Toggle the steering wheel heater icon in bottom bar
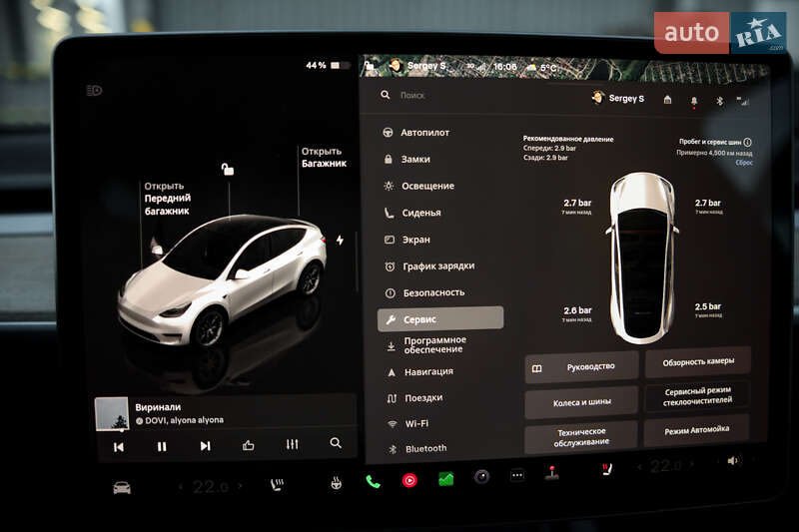The width and height of the screenshot is (799, 532). [x=336, y=482]
